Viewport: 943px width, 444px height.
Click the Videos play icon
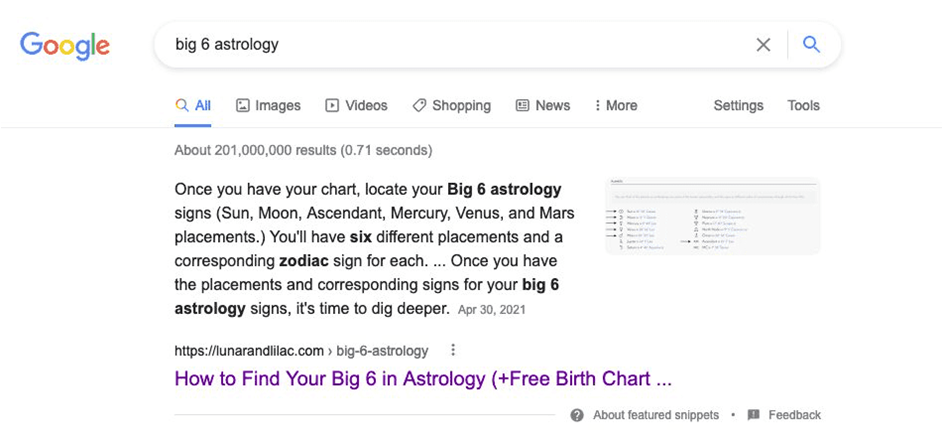332,105
